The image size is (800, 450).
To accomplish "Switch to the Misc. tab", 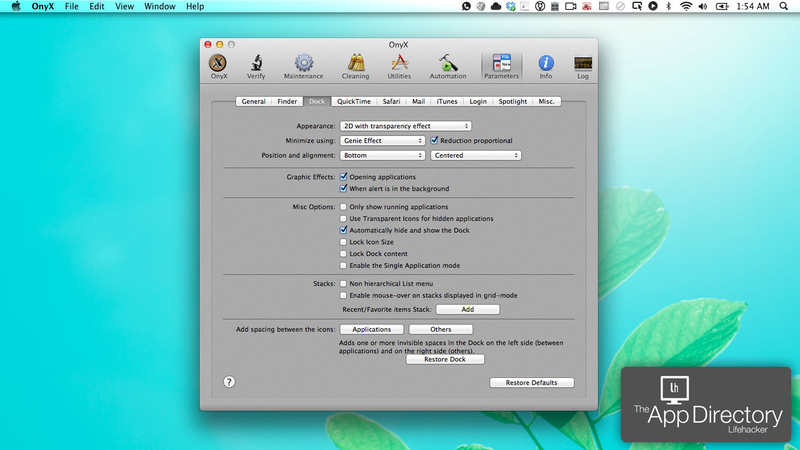I will pos(546,101).
